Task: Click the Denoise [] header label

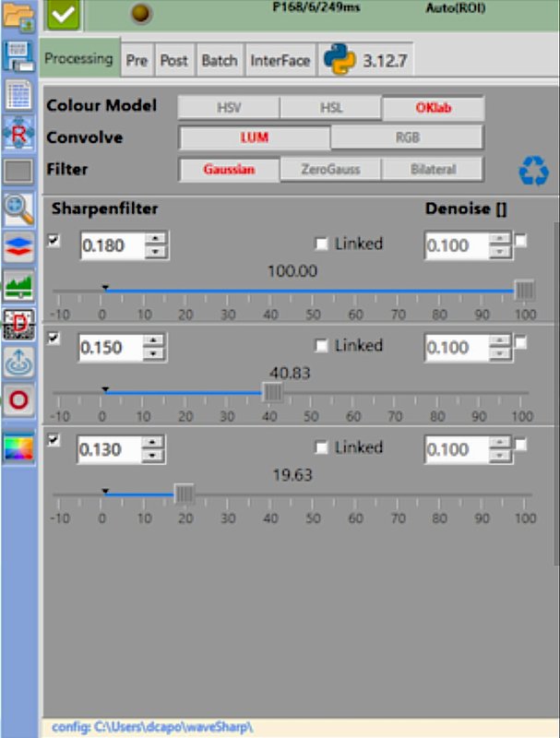Action: tap(466, 208)
